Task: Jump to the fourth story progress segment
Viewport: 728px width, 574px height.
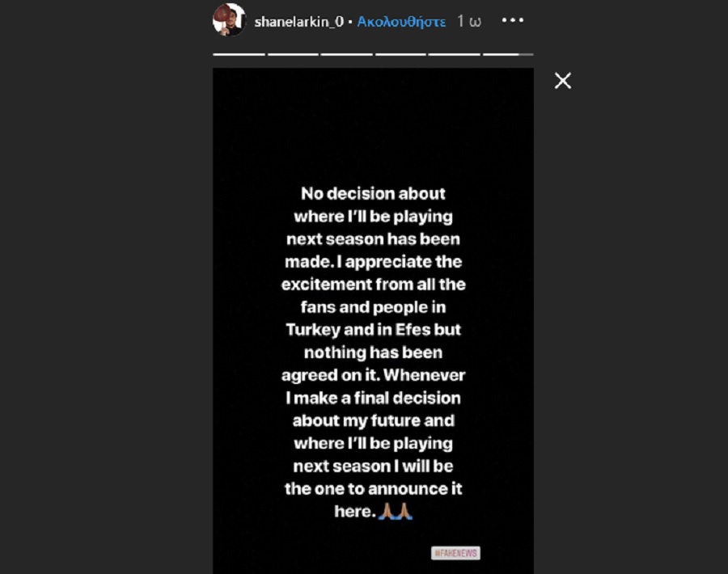Action: [x=400, y=54]
